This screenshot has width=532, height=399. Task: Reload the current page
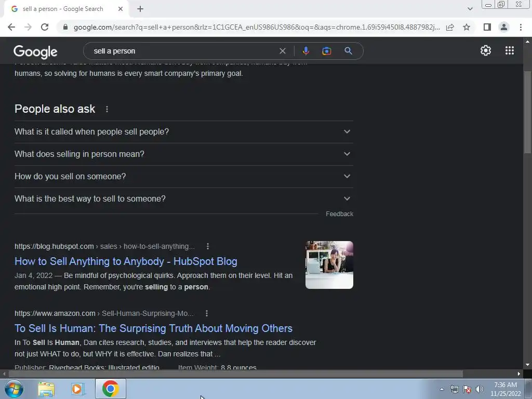tap(45, 27)
